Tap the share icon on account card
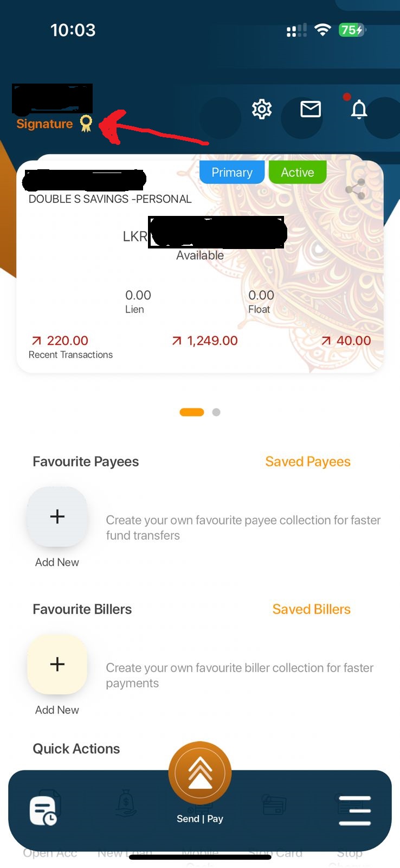 pyautogui.click(x=356, y=189)
